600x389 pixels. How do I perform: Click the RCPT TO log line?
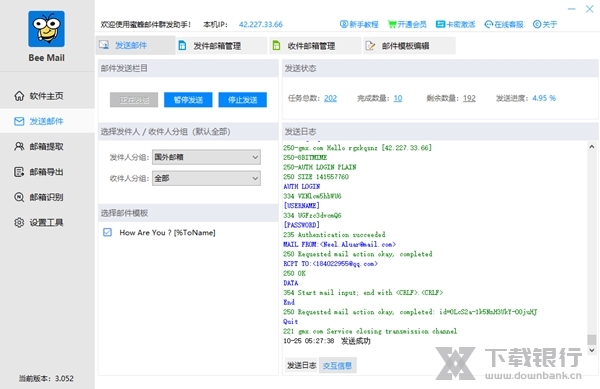tap(331, 264)
